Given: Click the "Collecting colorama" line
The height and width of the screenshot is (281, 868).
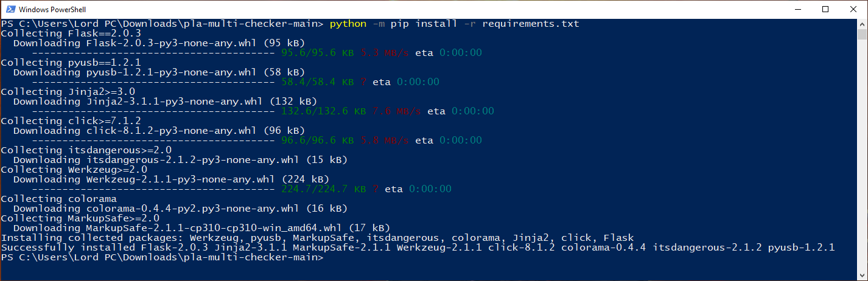Looking at the screenshot, I should point(58,199).
